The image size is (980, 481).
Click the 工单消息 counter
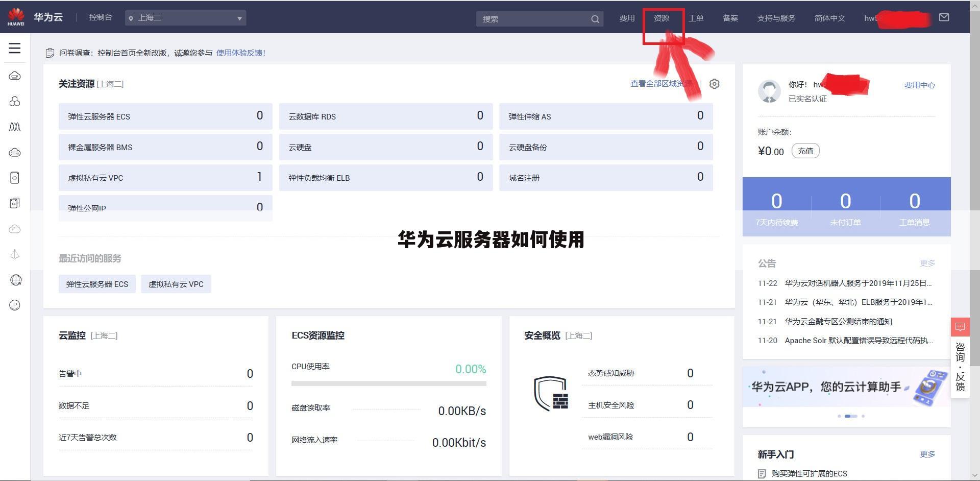[x=915, y=208]
